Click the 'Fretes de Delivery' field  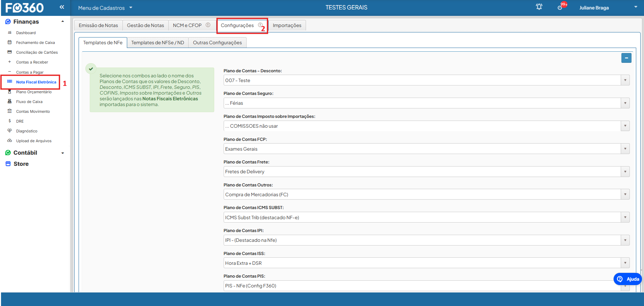tap(426, 172)
